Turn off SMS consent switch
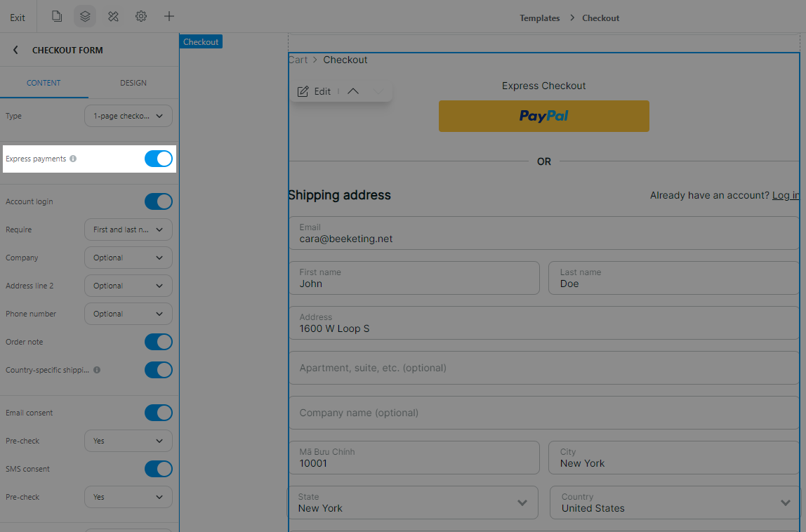Viewport: 806px width, 532px height. [x=159, y=469]
